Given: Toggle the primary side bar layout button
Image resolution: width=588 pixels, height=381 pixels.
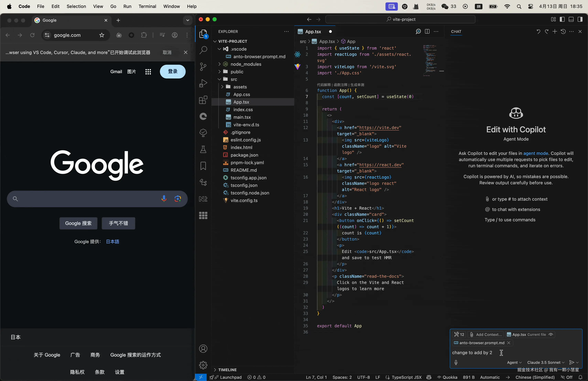Looking at the screenshot, I should coord(562,19).
